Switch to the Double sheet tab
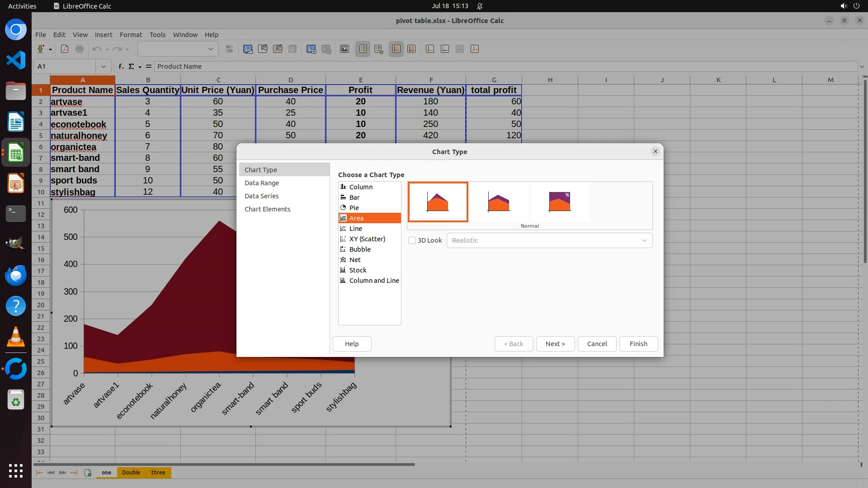Viewport: 868px width, 488px height. [131, 473]
